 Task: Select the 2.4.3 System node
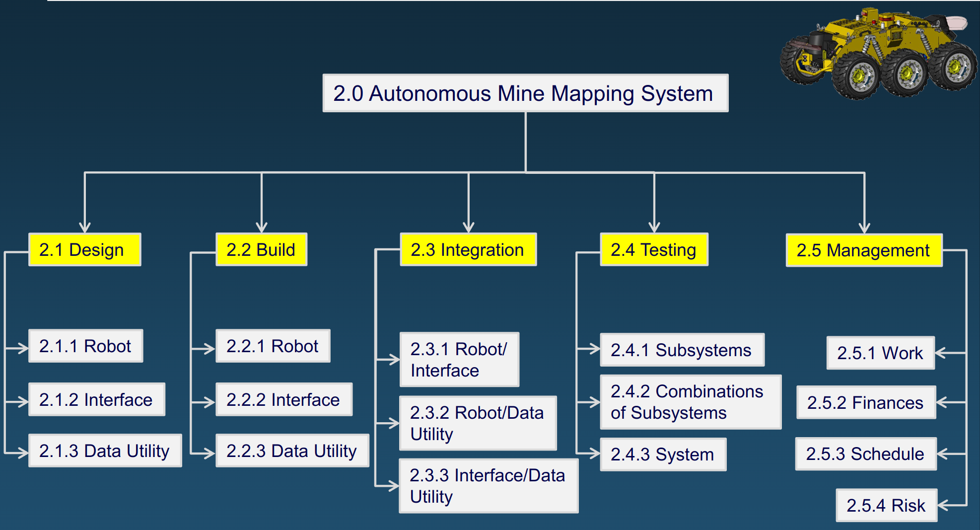pyautogui.click(x=662, y=454)
